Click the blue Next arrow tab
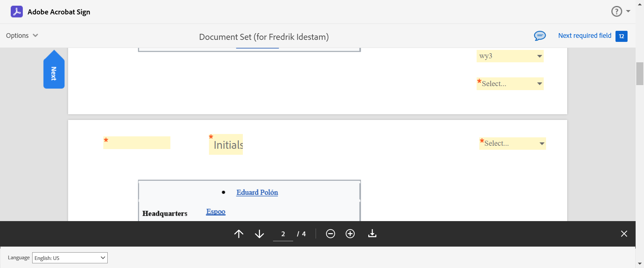644x268 pixels. coord(54,72)
